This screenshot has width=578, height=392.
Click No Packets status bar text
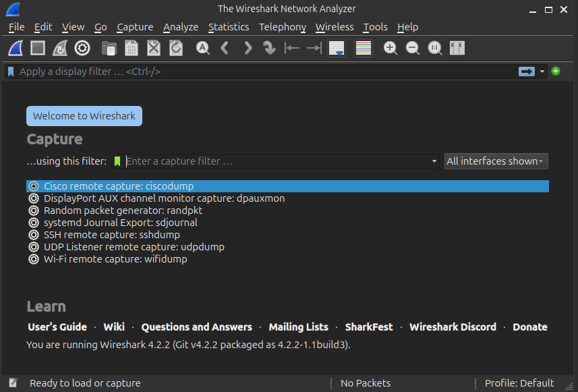(366, 383)
